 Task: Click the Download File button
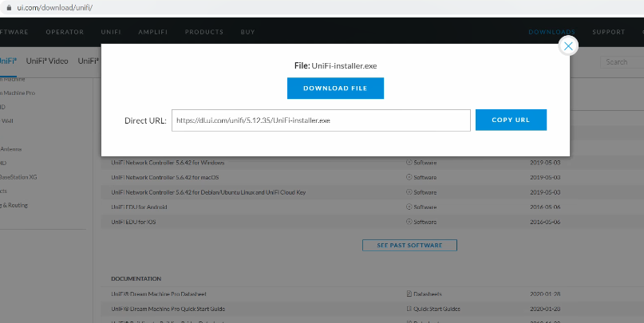pos(335,89)
